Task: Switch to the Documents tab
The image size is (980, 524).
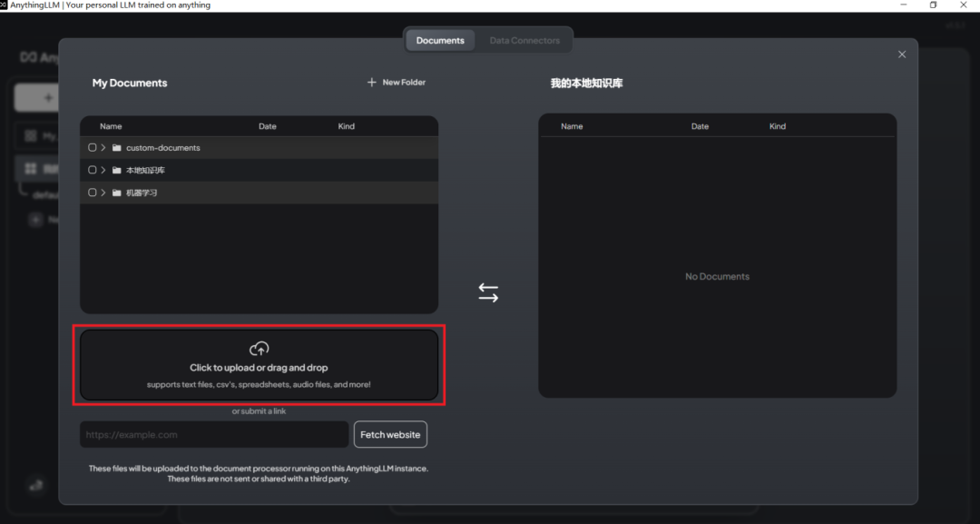Action: 440,40
